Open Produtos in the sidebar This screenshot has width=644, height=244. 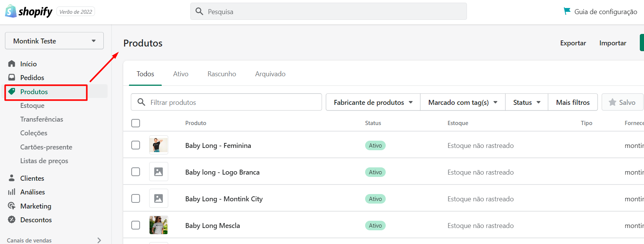click(34, 91)
